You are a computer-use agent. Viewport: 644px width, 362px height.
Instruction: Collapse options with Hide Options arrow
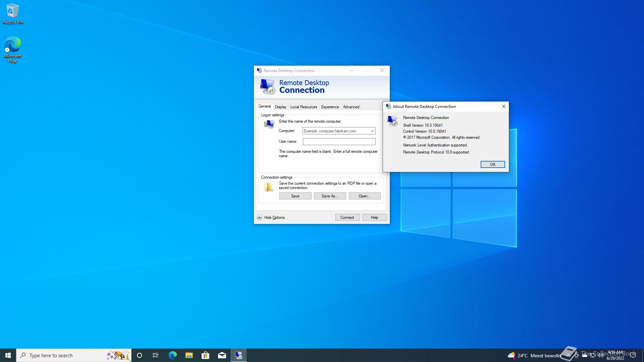click(259, 218)
